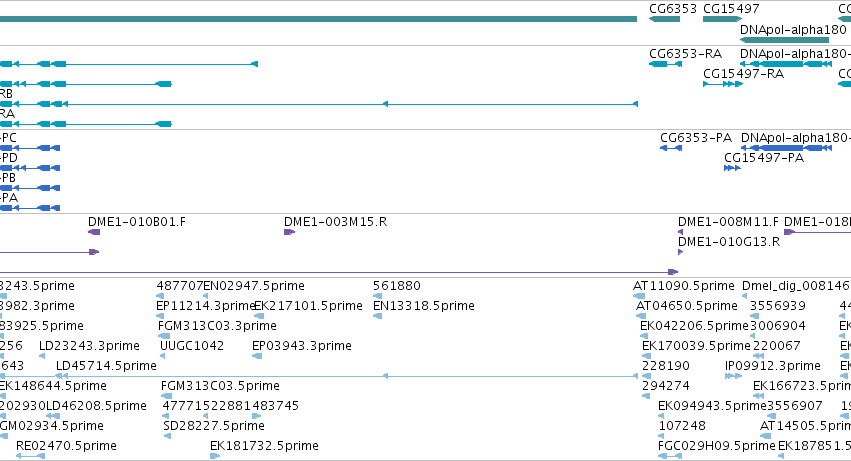This screenshot has width=851, height=461.
Task: Select the LD46208.5prime EST
Action: tap(53, 417)
